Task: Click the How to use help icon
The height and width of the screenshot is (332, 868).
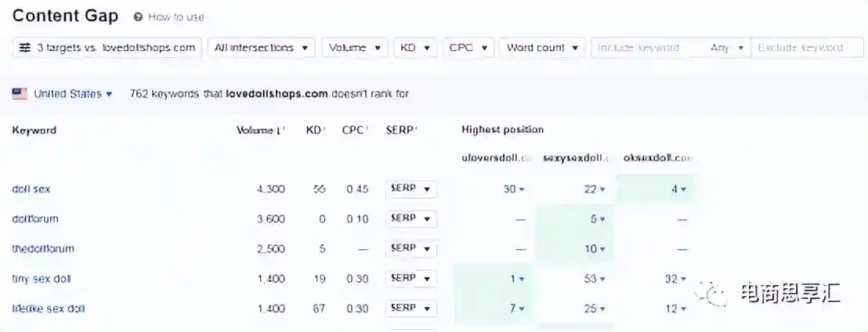Action: pos(139,16)
